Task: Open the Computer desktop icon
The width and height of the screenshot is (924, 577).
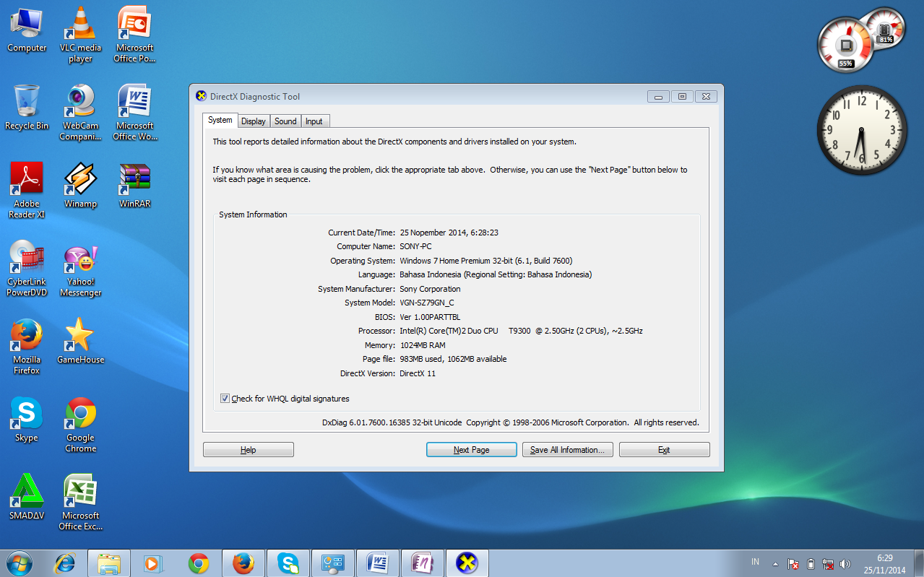Action: (x=27, y=30)
